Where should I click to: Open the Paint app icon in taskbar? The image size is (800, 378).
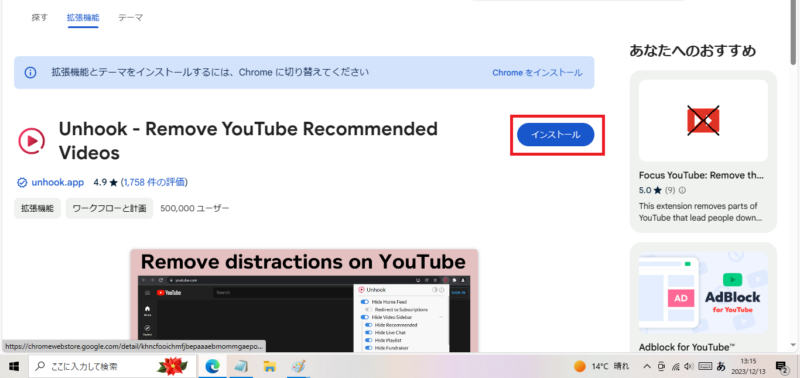(297, 366)
